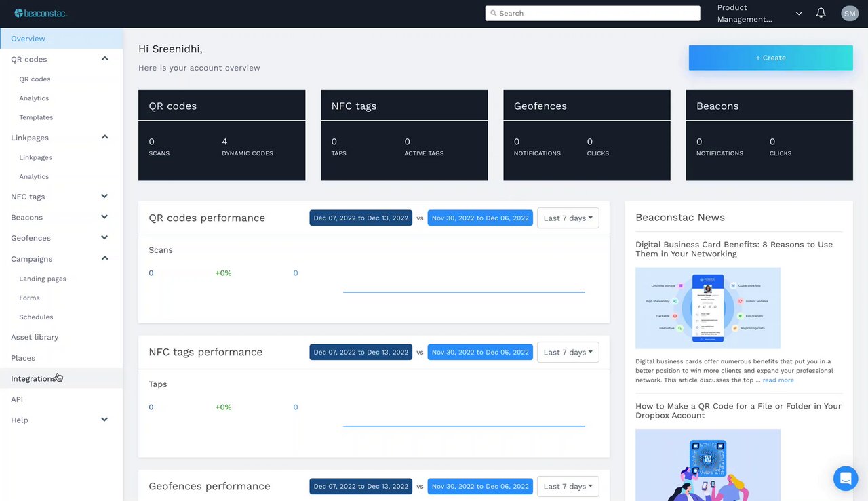This screenshot has height=501, width=868.
Task: Open Analytics under Linkpages
Action: coord(34,176)
